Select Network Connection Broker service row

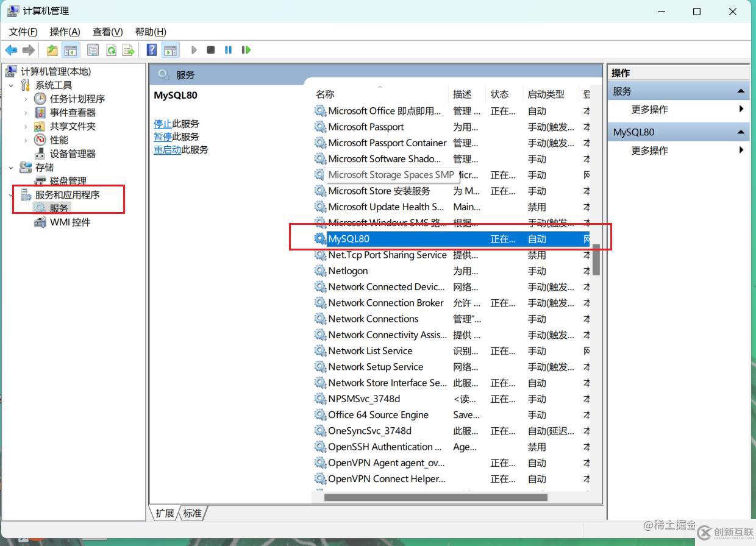pyautogui.click(x=451, y=303)
